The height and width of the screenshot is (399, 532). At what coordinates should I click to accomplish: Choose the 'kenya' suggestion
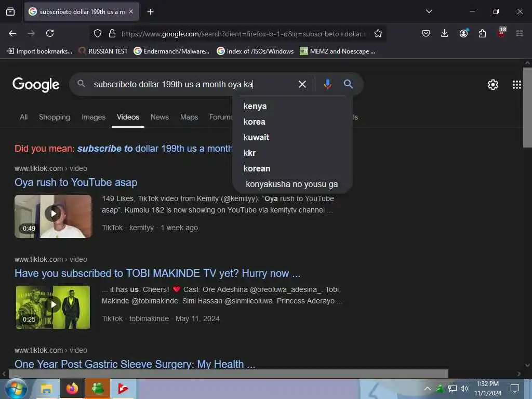(x=292, y=106)
